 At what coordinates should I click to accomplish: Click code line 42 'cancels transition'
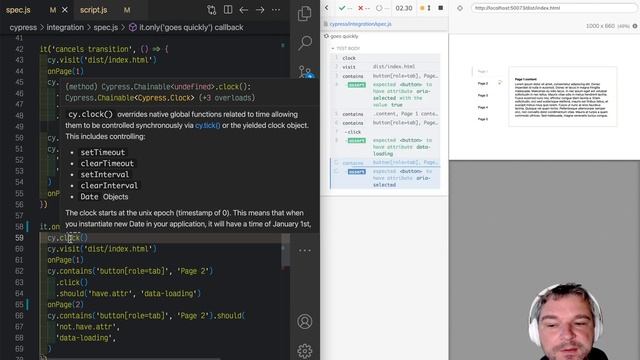pyautogui.click(x=104, y=49)
